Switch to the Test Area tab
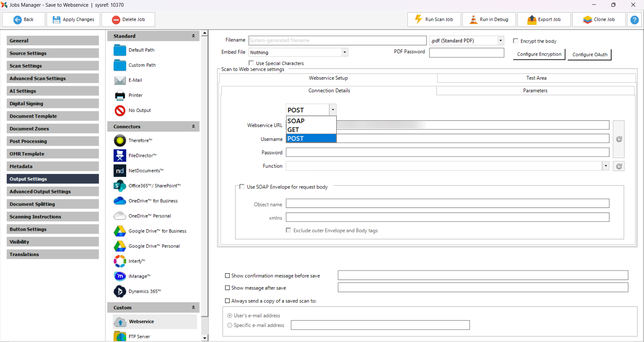Image resolution: width=644 pixels, height=342 pixels. pos(536,78)
